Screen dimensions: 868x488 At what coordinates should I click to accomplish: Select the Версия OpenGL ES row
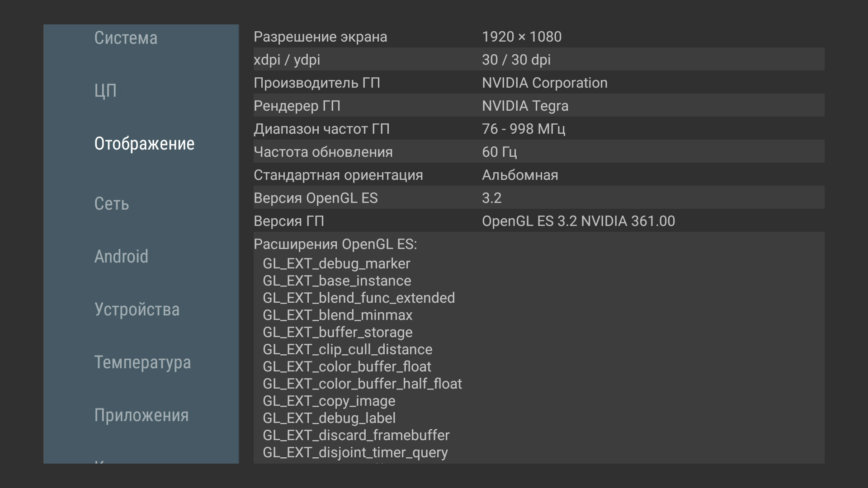(x=538, y=198)
